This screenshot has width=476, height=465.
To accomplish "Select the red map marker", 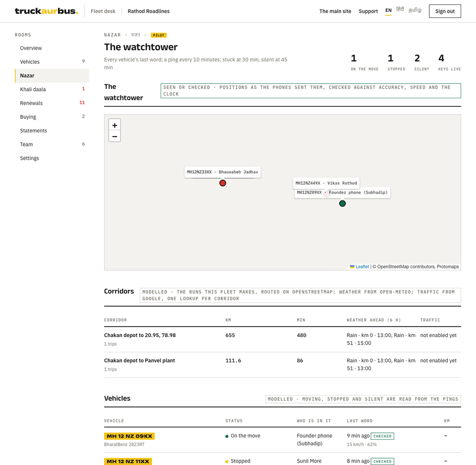I will [223, 183].
